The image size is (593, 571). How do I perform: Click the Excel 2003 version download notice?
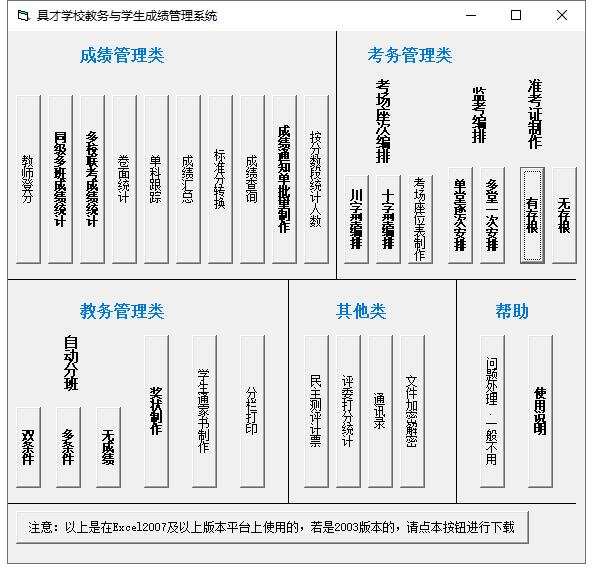(272, 528)
